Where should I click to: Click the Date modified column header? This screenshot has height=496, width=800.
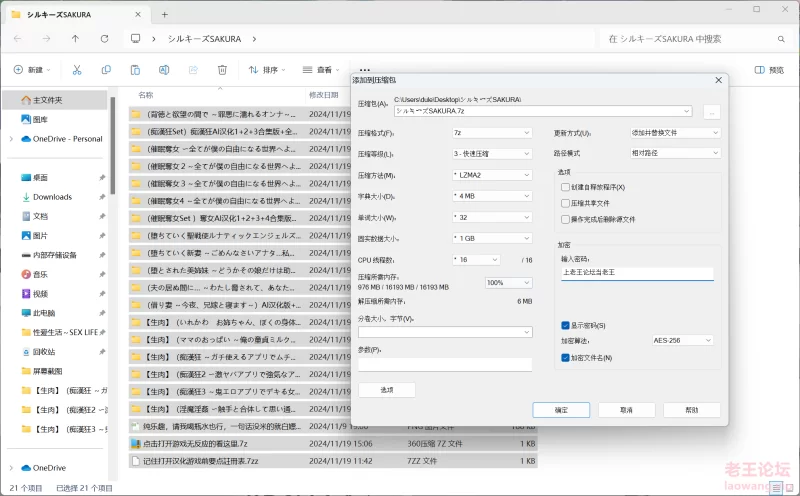click(324, 95)
